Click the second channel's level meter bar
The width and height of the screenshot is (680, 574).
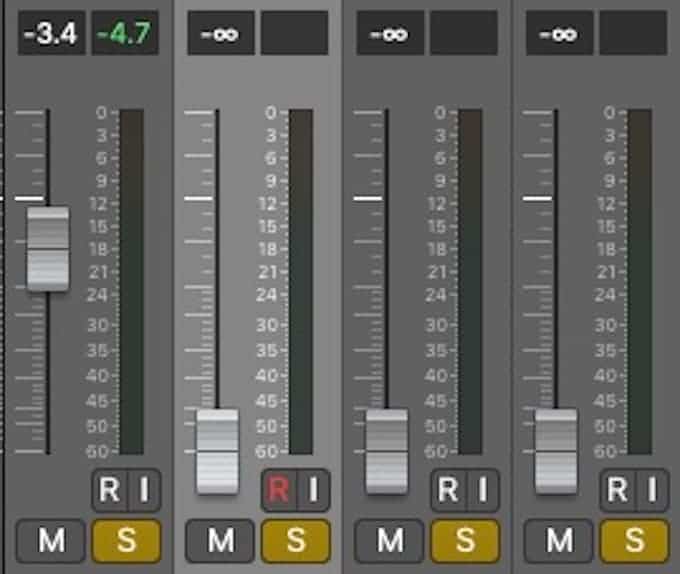301,282
